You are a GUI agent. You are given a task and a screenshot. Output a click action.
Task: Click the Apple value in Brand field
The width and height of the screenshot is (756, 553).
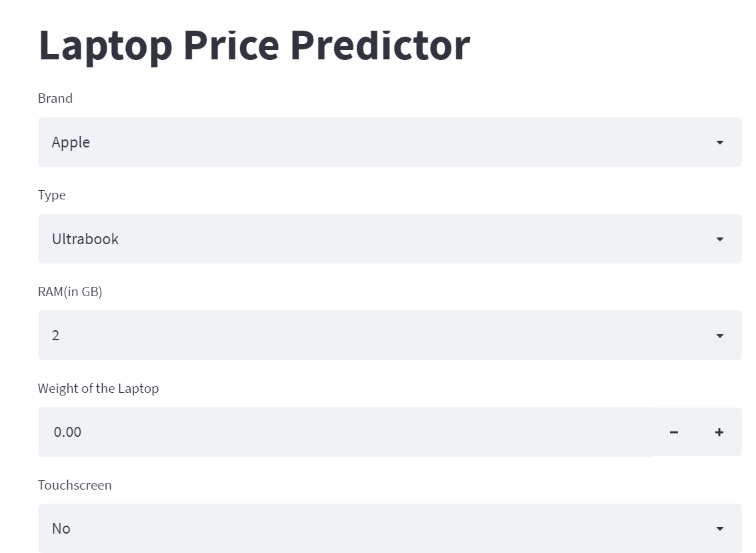pos(71,142)
